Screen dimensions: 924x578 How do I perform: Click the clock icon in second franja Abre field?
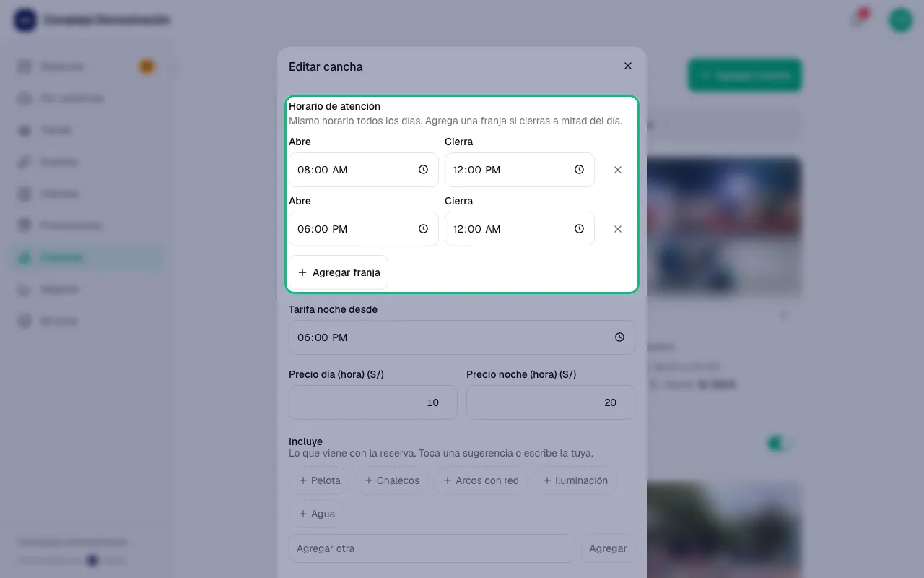click(423, 229)
